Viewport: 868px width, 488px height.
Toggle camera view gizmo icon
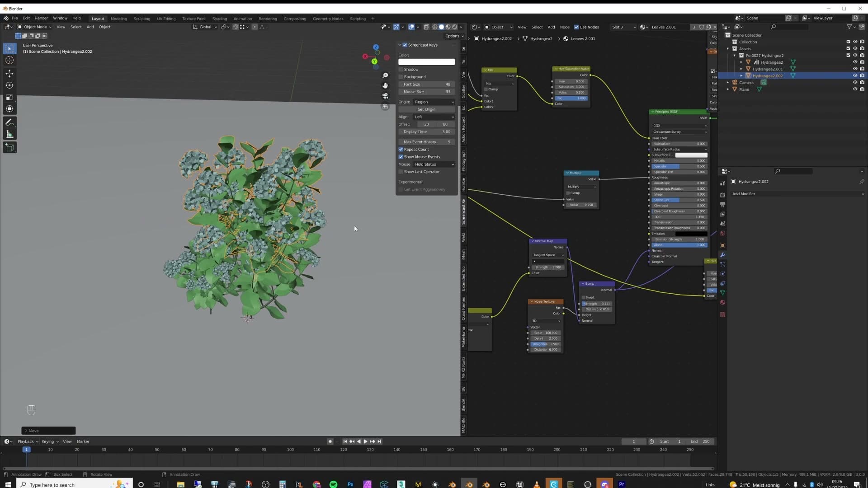pos(385,96)
